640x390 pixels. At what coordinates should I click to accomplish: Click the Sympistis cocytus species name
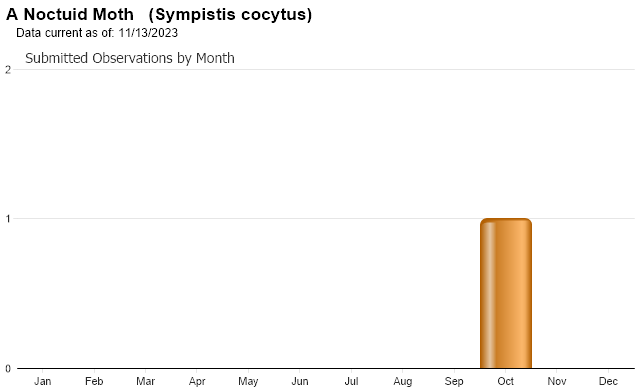pyautogui.click(x=230, y=14)
